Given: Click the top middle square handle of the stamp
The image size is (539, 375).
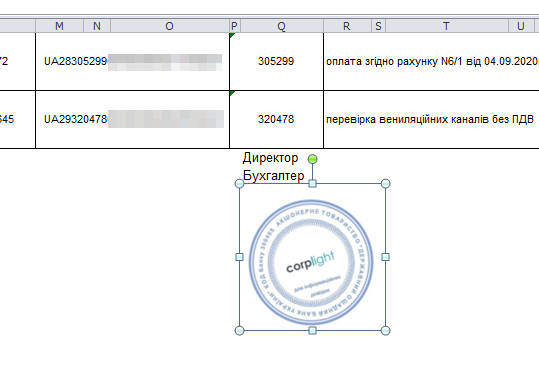Looking at the screenshot, I should 312,184.
